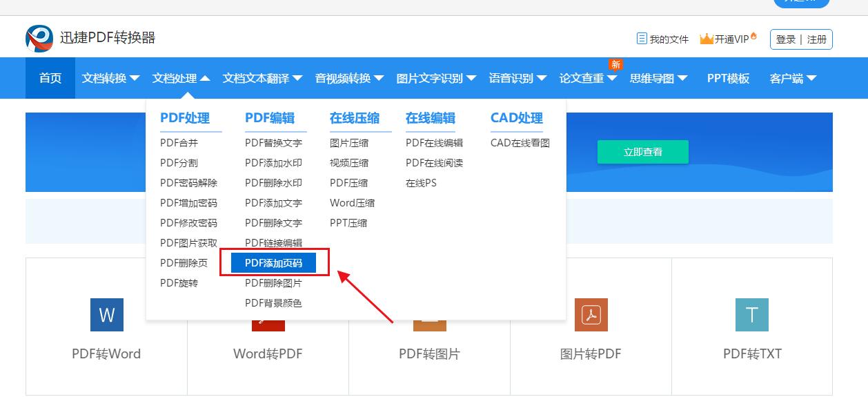The width and height of the screenshot is (868, 397).
Task: Expand the 论文查重 menu
Action: (588, 78)
